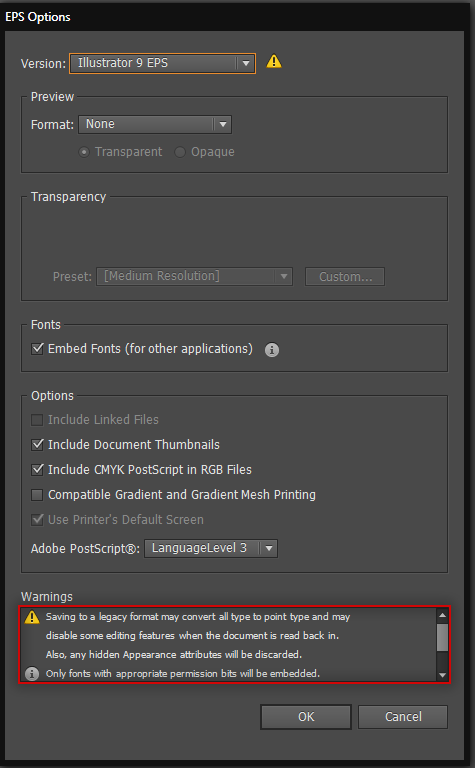Click the info icon next to Embed Fonts
The image size is (475, 768).
272,350
